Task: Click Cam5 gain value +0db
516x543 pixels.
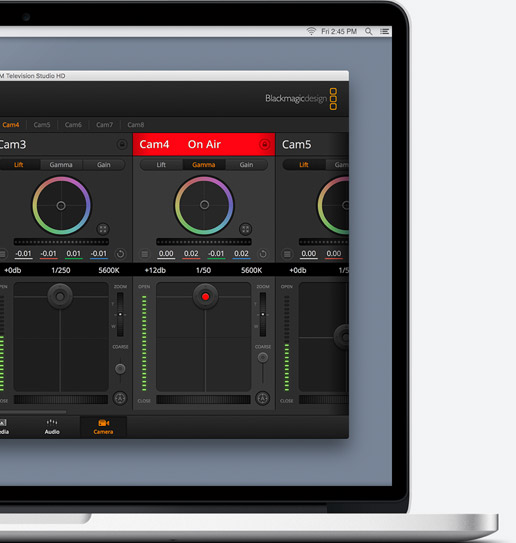Action: (x=298, y=270)
